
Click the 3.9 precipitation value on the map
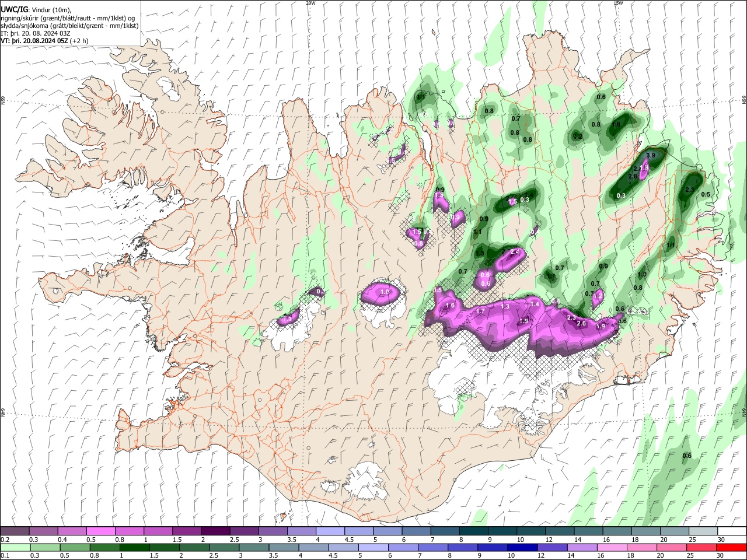651,155
